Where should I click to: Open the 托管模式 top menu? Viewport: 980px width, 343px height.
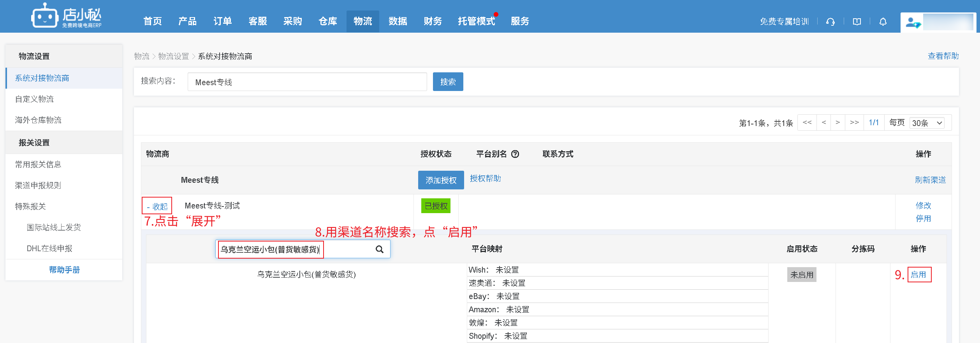476,21
